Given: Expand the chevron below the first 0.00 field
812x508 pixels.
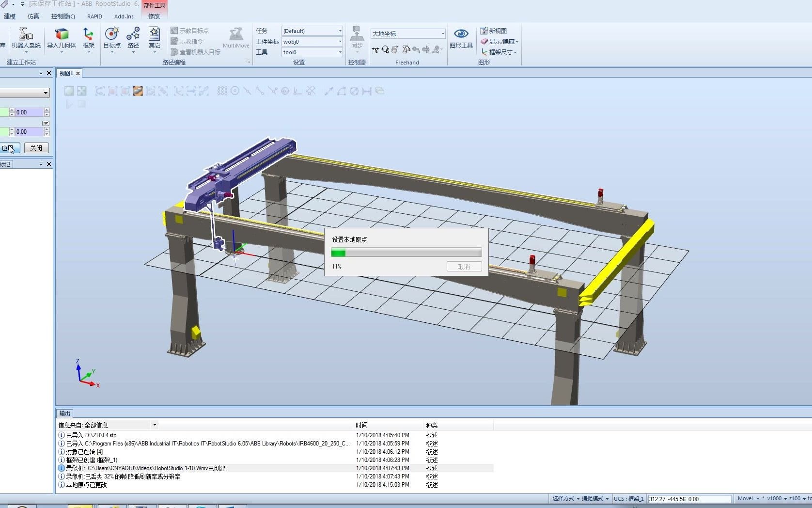Looking at the screenshot, I should tap(46, 123).
